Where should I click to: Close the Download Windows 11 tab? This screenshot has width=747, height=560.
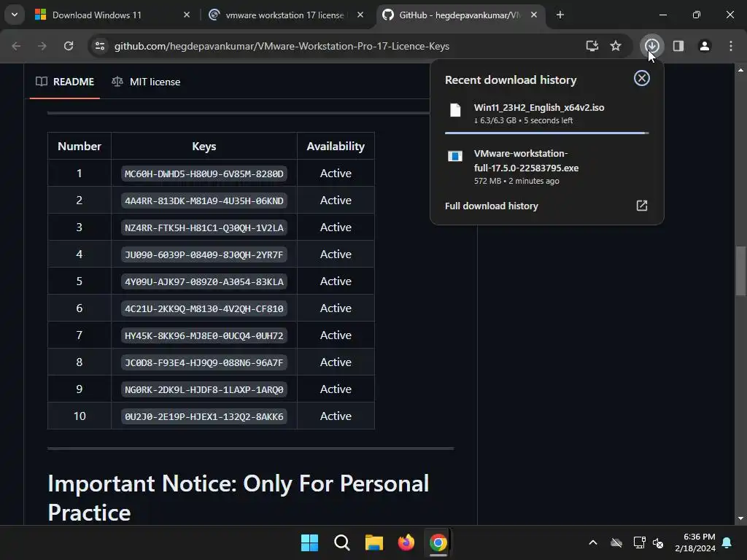187,15
